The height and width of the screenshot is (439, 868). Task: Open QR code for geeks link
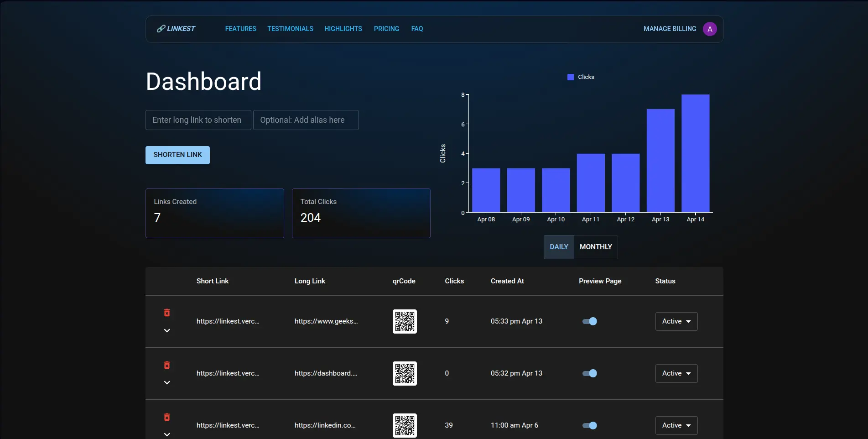[x=404, y=321]
